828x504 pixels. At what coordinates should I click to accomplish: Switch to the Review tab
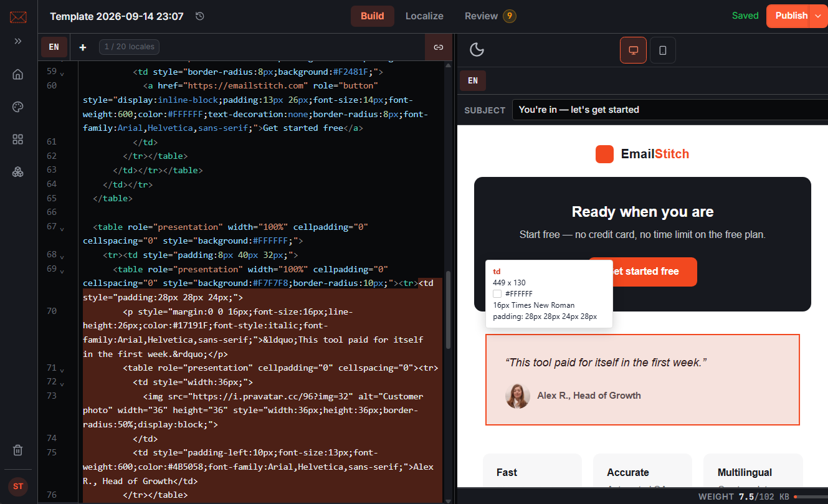(x=481, y=16)
